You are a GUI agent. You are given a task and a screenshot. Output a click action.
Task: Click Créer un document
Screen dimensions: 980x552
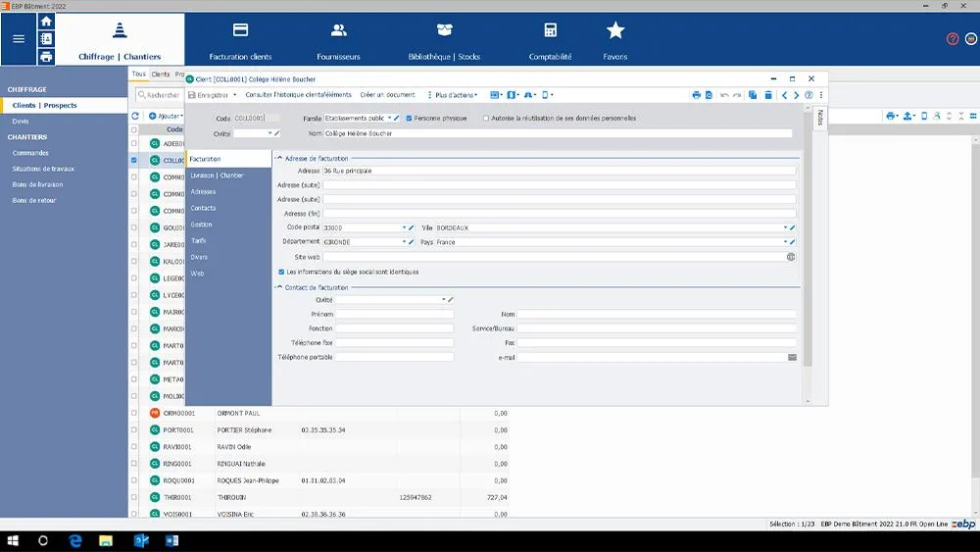coord(387,95)
